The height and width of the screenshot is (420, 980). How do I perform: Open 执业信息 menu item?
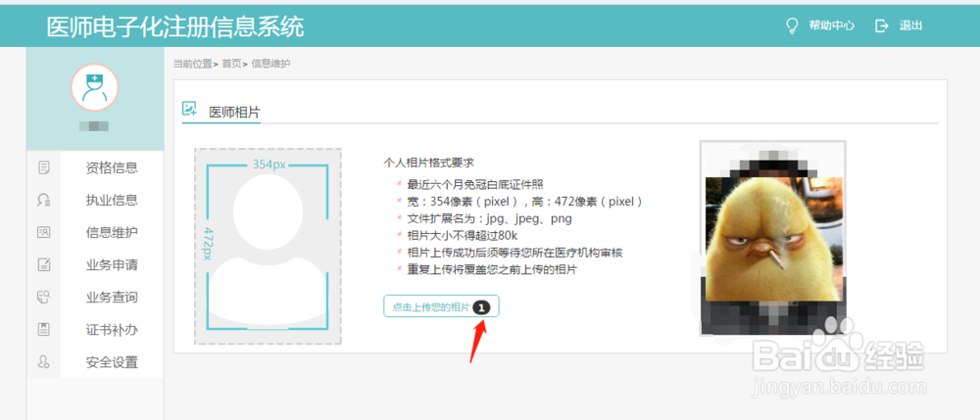pyautogui.click(x=112, y=200)
